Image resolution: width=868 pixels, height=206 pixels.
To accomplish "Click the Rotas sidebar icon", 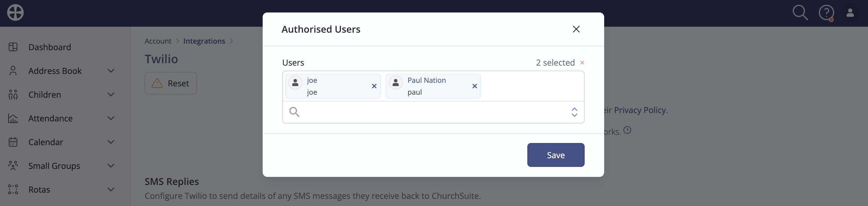I will (13, 189).
